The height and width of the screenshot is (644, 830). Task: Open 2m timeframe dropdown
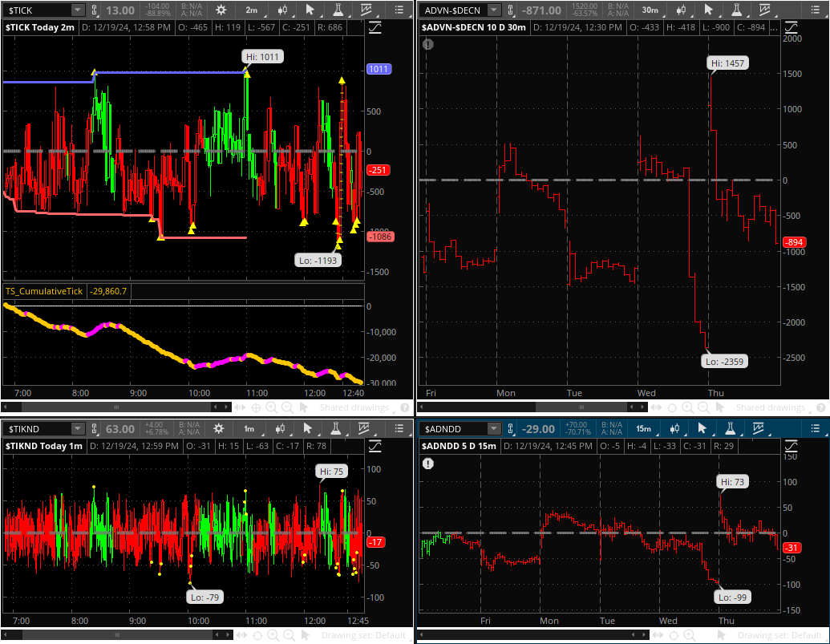(252, 10)
